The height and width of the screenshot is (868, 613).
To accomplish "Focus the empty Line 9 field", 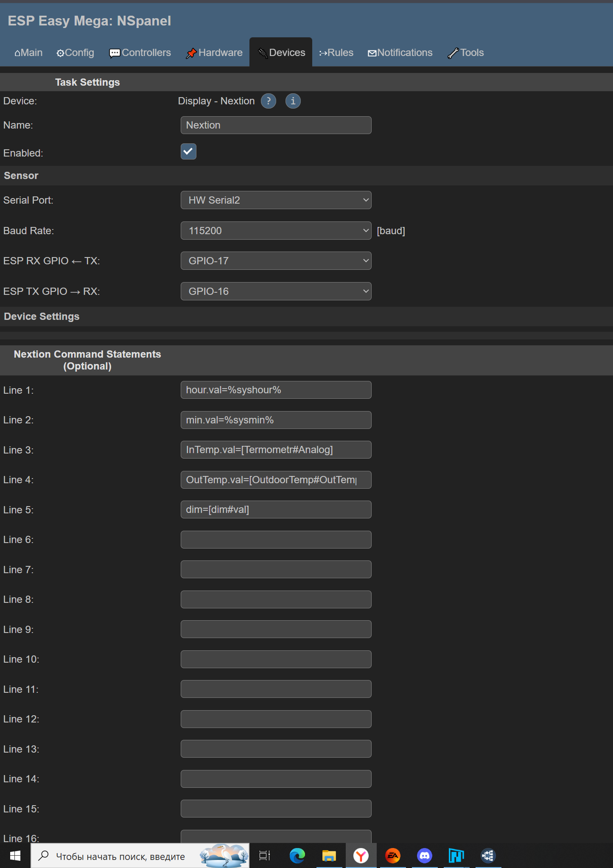I will [276, 629].
